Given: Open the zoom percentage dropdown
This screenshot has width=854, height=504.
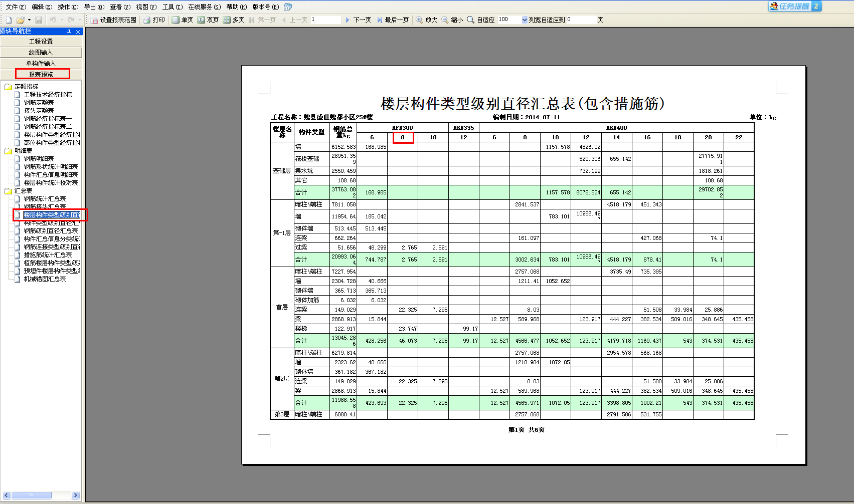Looking at the screenshot, I should [x=525, y=20].
